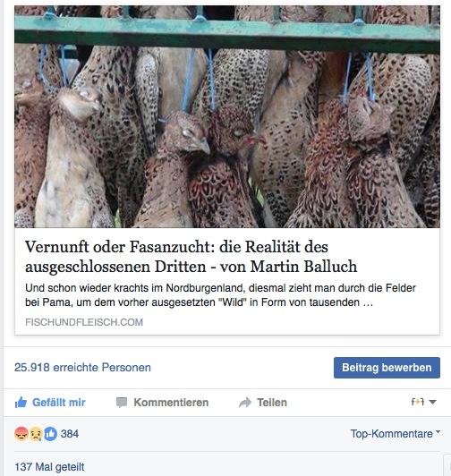This screenshot has width=451, height=476.
Task: Open the 137 Mal geteilt shares list
Action: tap(49, 466)
